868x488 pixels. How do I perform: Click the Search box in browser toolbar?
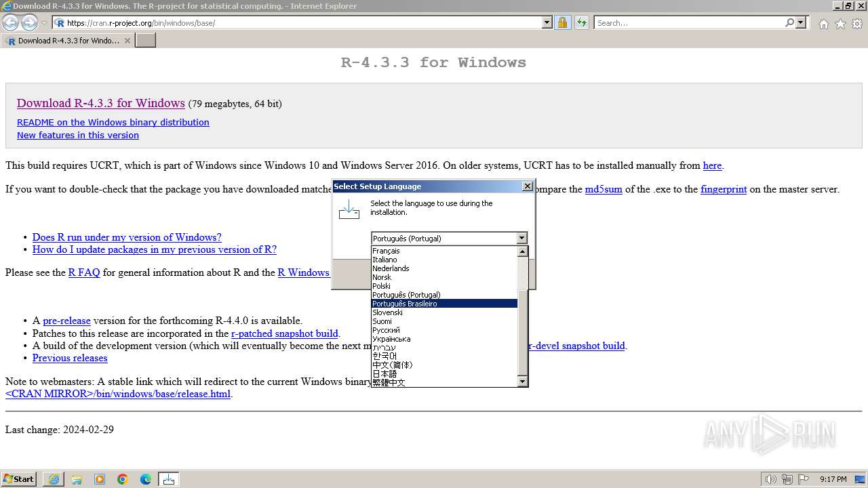point(690,23)
